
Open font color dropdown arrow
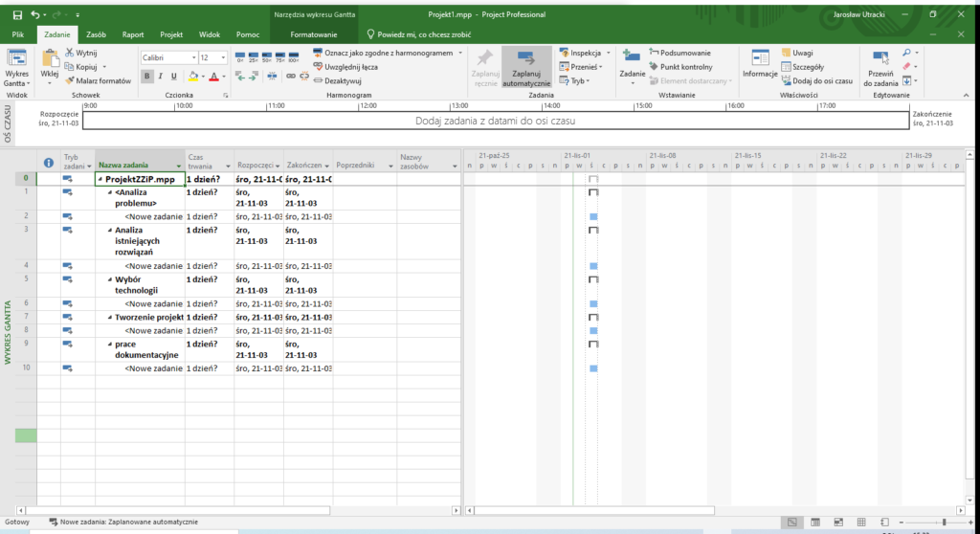tap(225, 77)
